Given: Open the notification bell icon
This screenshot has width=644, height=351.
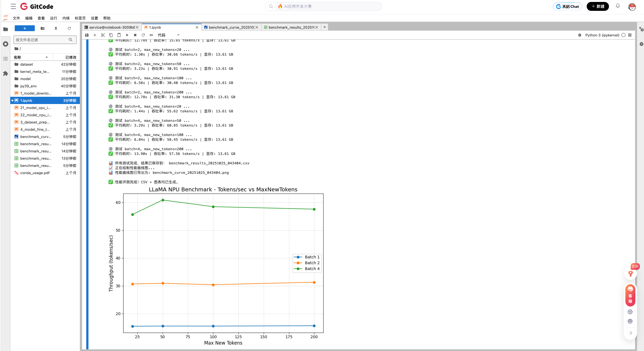Looking at the screenshot, I should (618, 6).
